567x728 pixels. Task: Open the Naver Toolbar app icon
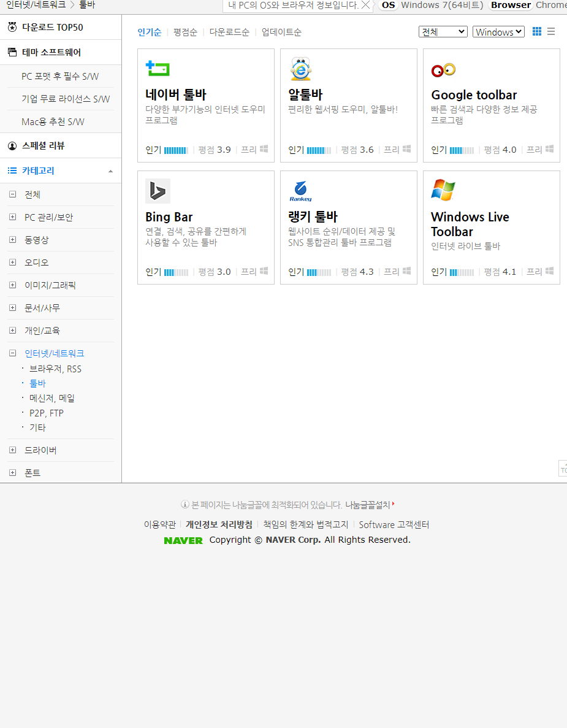coord(158,68)
